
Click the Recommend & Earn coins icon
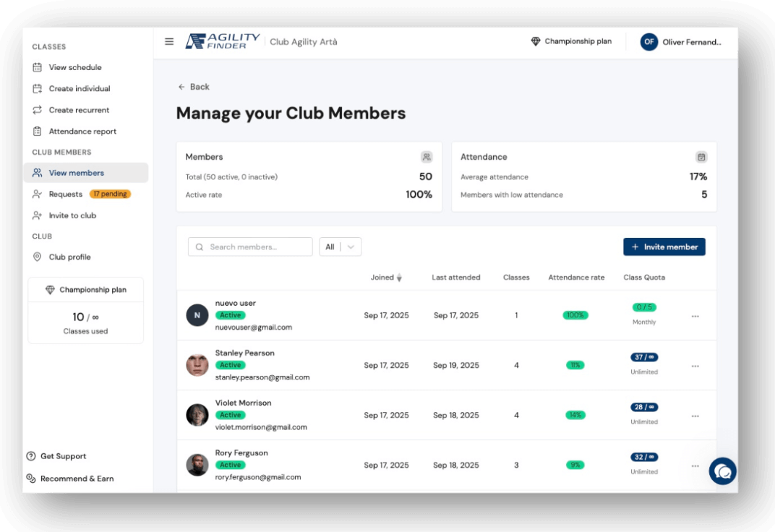(31, 479)
